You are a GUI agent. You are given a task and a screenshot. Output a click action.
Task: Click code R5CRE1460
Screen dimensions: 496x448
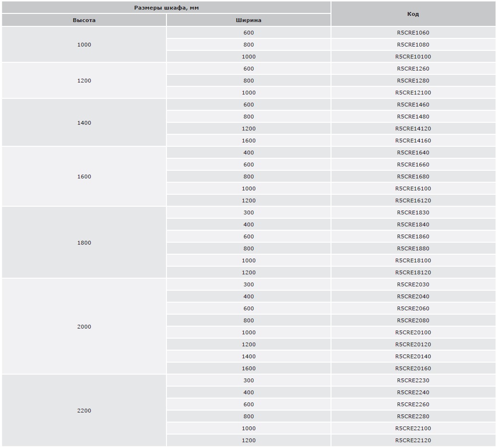point(413,105)
